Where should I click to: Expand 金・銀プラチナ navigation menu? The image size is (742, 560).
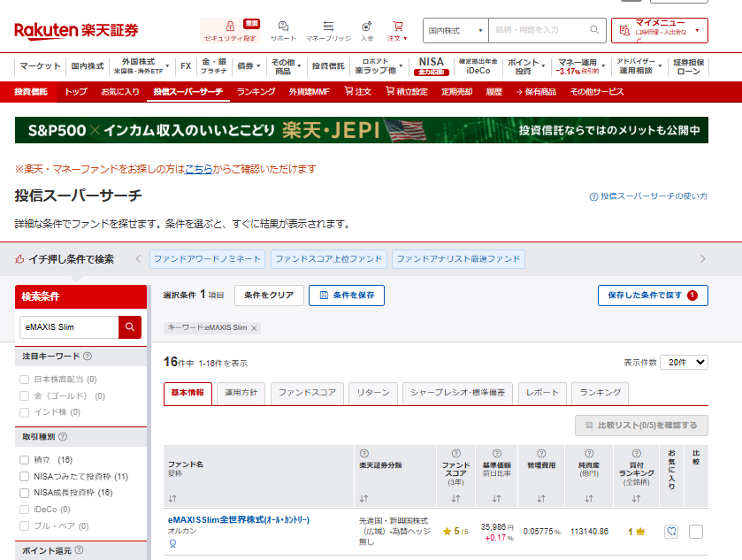click(x=214, y=65)
